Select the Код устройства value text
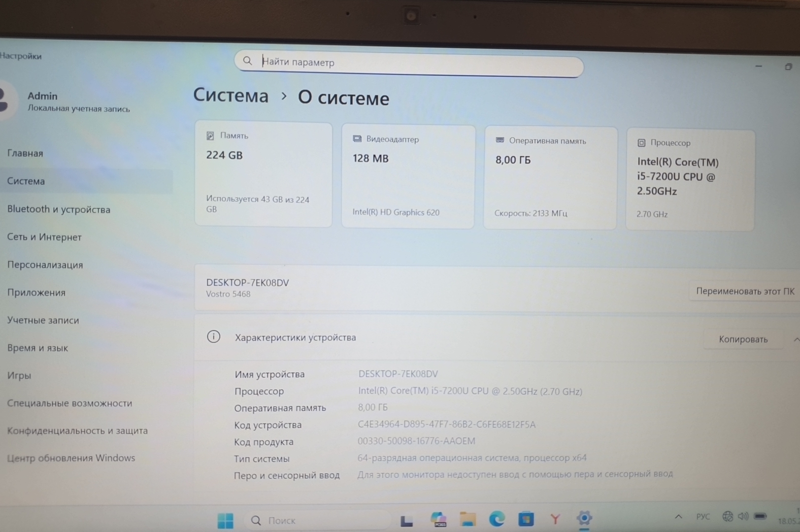Image resolution: width=800 pixels, height=532 pixels. pos(446,425)
